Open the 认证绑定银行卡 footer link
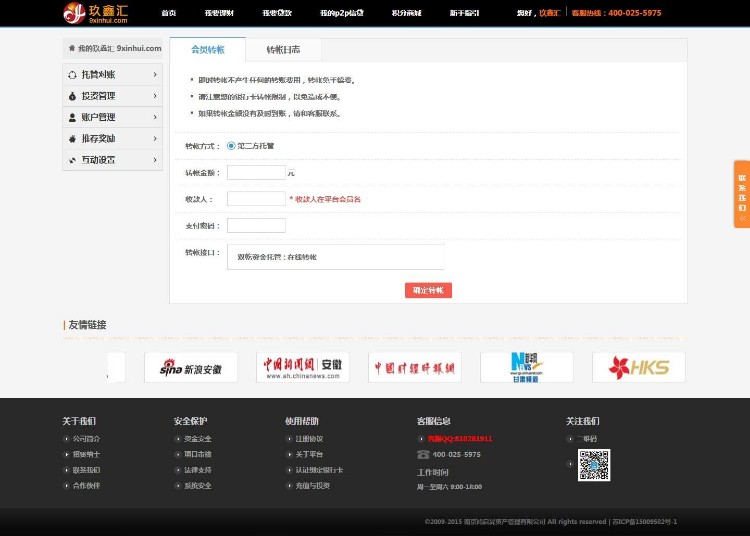750x536 pixels. tap(319, 470)
